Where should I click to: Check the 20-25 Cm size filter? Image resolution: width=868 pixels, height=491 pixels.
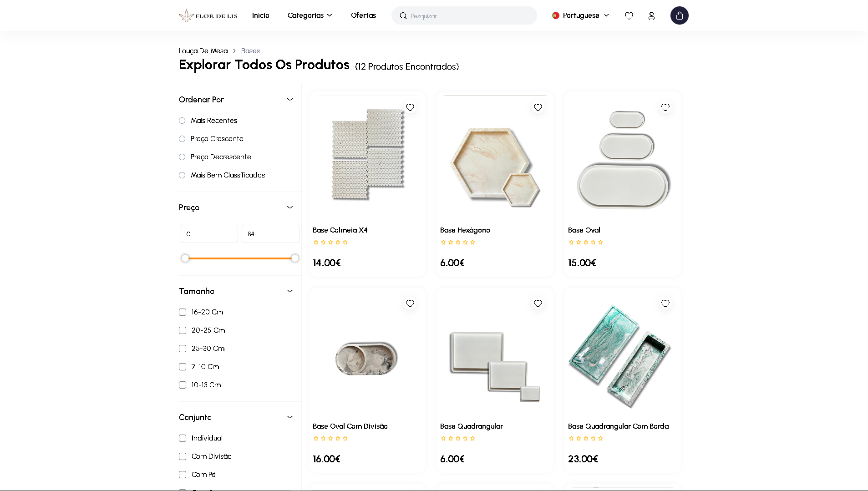[183, 330]
